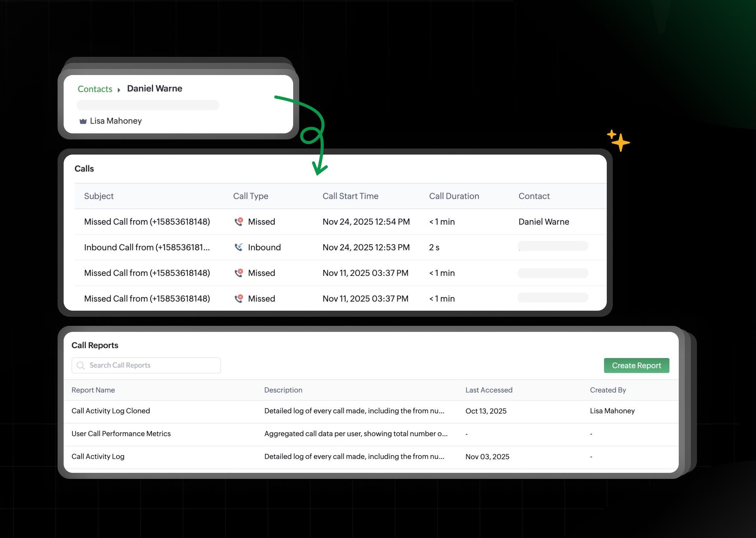The height and width of the screenshot is (538, 756).
Task: Select the Daniel Warne row in the Calls table
Action: 544,222
